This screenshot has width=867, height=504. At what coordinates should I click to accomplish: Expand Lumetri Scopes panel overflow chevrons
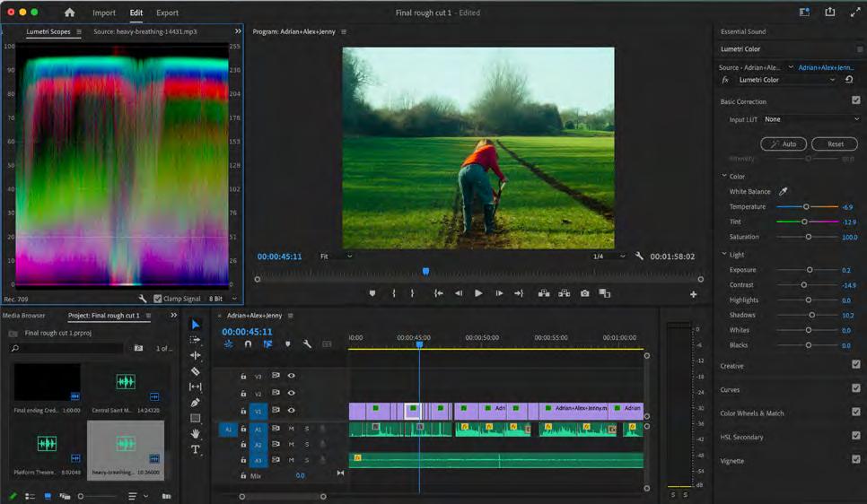(x=238, y=31)
